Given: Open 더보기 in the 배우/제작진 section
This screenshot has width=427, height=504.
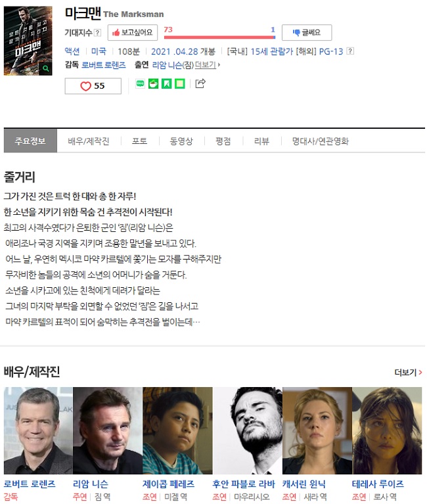Looking at the screenshot, I should 408,372.
